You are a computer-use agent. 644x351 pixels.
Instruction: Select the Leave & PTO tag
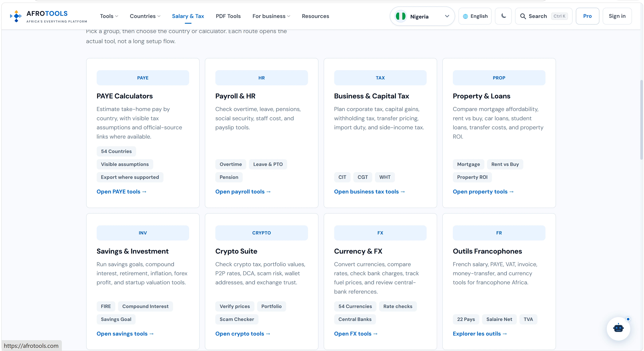pos(268,164)
